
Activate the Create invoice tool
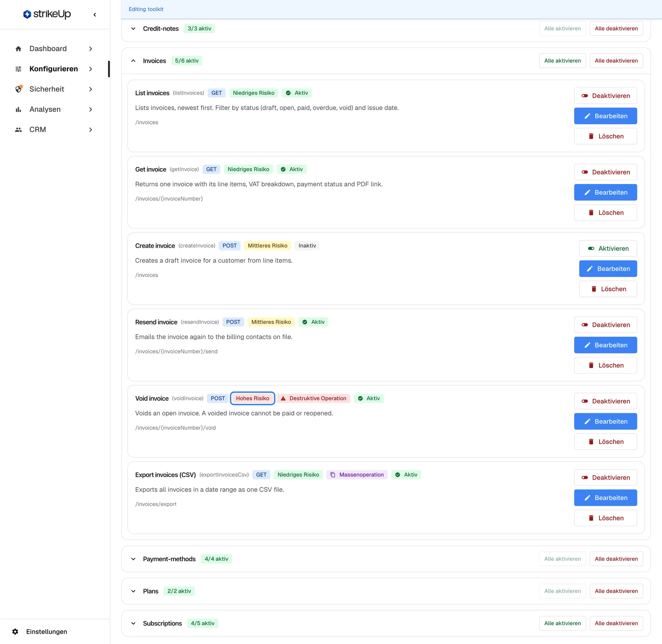coord(608,248)
